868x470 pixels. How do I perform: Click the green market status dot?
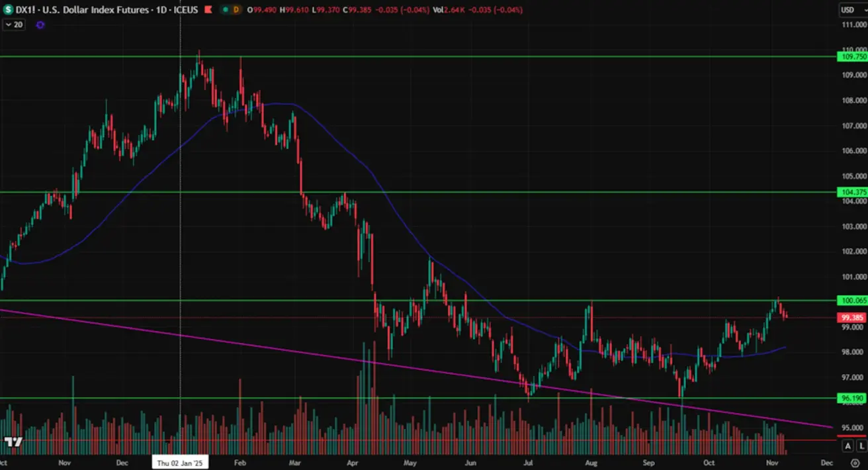tap(224, 10)
